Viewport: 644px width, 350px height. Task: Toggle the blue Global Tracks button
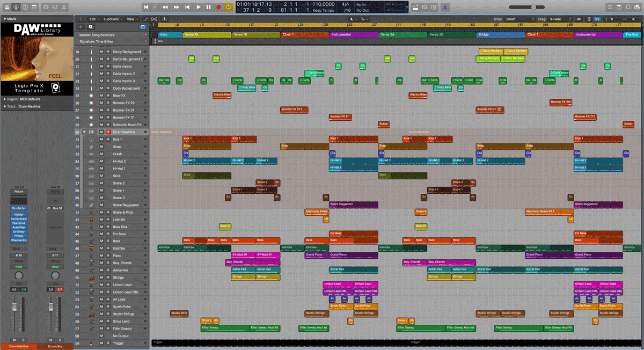pos(143,26)
